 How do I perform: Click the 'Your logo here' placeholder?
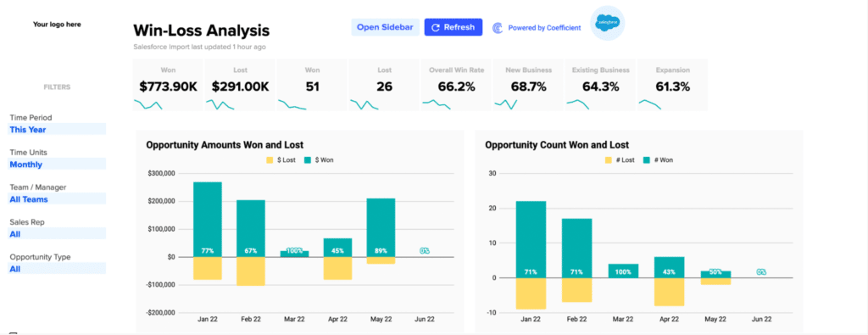tap(57, 25)
